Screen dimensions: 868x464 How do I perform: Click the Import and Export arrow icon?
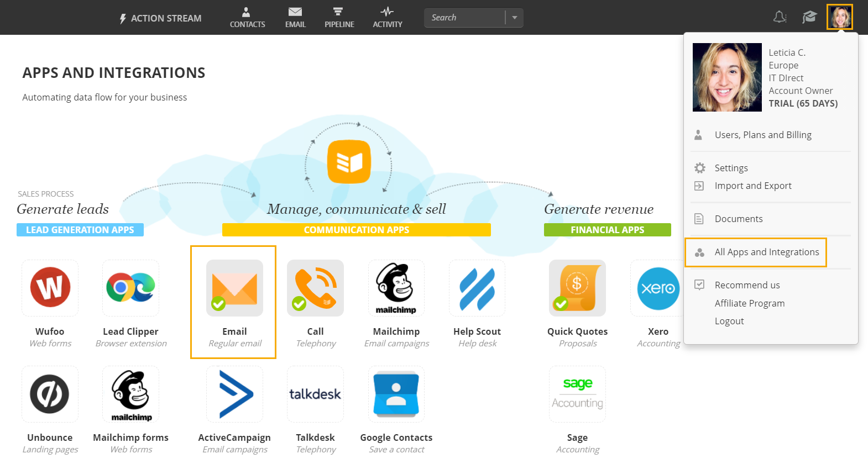click(699, 186)
